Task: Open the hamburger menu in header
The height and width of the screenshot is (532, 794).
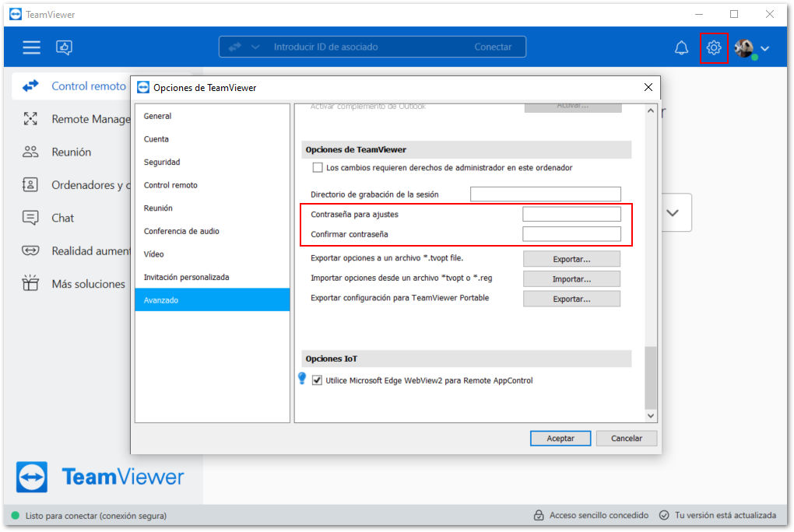Action: (31, 47)
